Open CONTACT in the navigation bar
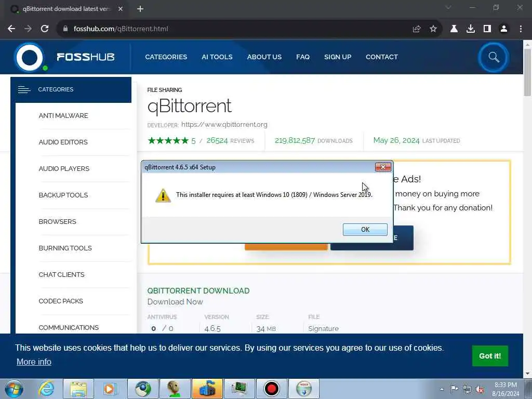This screenshot has height=399, width=532. point(382,57)
